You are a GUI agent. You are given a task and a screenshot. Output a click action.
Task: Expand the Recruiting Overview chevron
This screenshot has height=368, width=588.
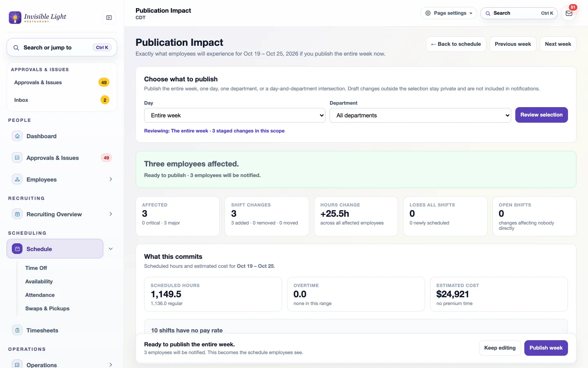111,214
